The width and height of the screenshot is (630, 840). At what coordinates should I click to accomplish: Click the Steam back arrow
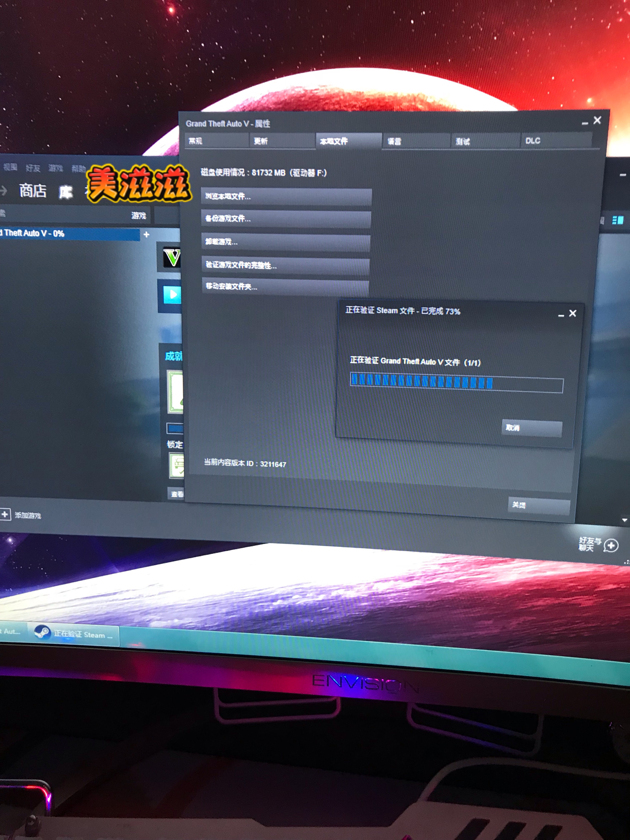click(x=3, y=191)
